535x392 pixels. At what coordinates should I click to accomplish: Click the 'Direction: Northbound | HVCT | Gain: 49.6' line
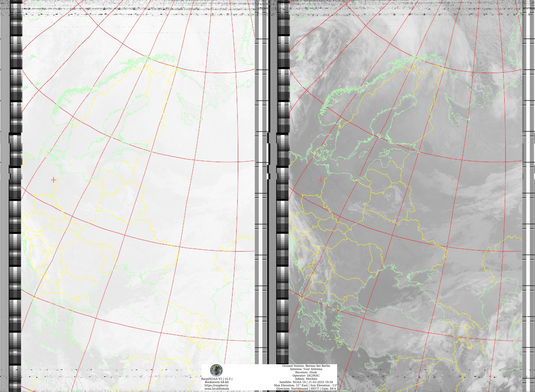coord(306,389)
